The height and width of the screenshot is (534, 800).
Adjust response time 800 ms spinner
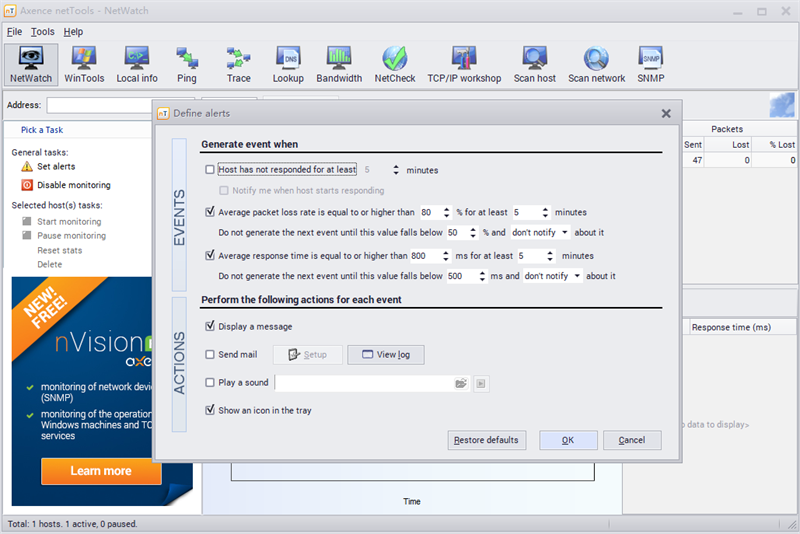click(446, 256)
